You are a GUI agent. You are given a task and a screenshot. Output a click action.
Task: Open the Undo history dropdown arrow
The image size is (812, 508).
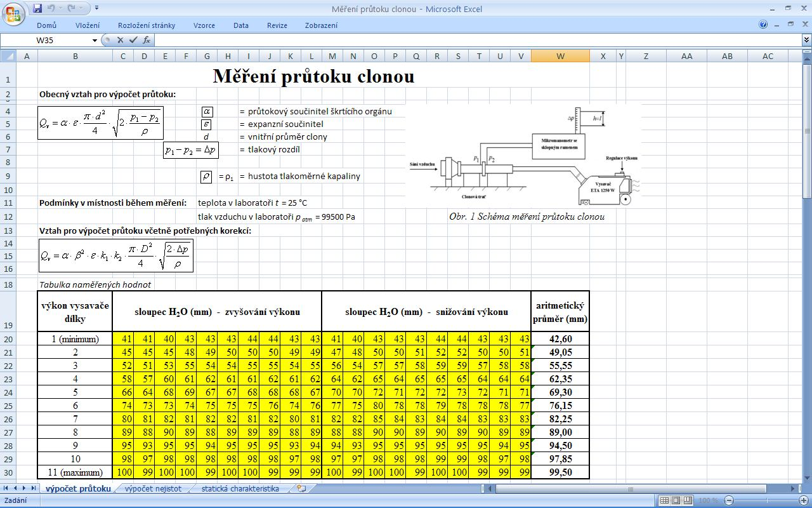60,8
